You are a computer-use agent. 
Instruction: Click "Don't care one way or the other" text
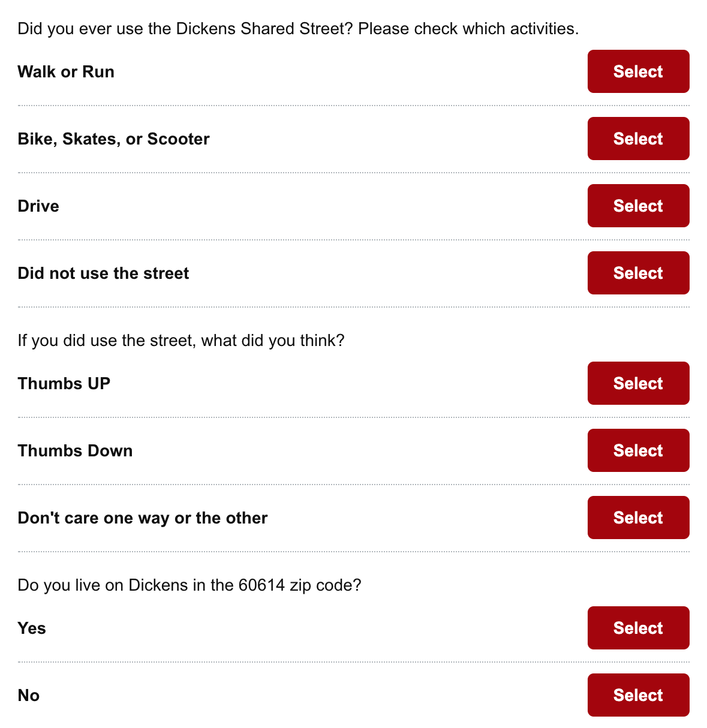click(x=143, y=518)
